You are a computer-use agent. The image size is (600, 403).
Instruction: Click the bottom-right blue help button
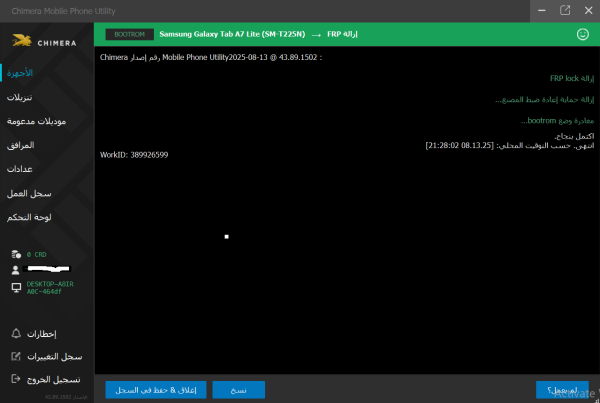[x=562, y=390]
